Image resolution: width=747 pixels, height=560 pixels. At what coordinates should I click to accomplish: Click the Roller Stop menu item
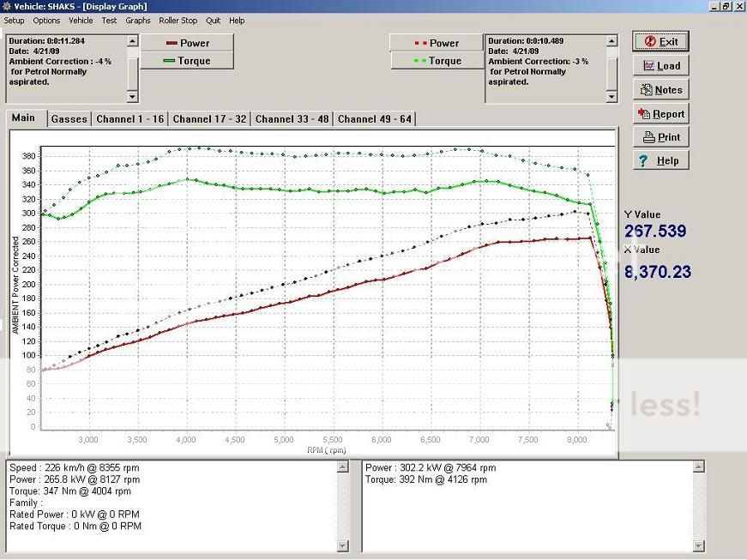pos(178,21)
